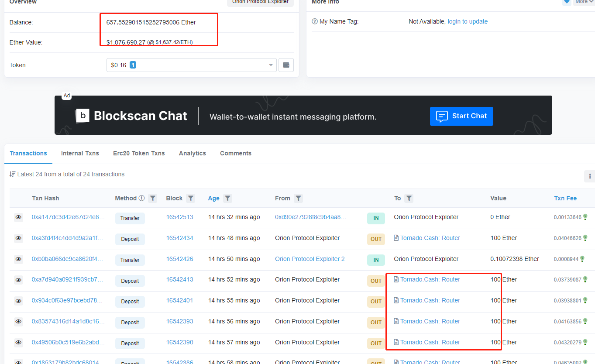Open sender address 0xd90e27928f8c9b4aa8
The width and height of the screenshot is (595, 364).
(x=310, y=217)
